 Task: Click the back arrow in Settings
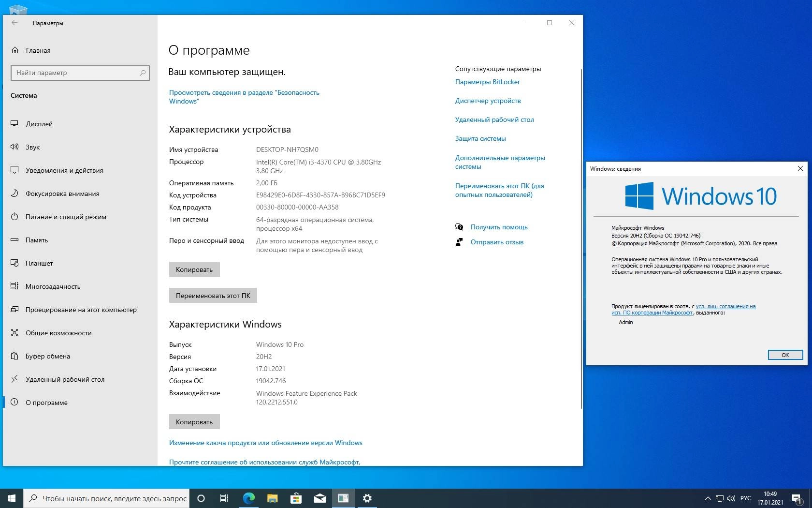[14, 23]
